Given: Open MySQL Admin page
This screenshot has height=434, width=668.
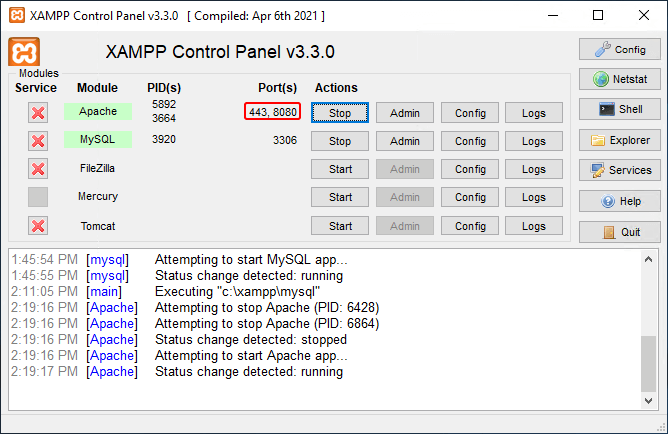Looking at the screenshot, I should point(405,141).
